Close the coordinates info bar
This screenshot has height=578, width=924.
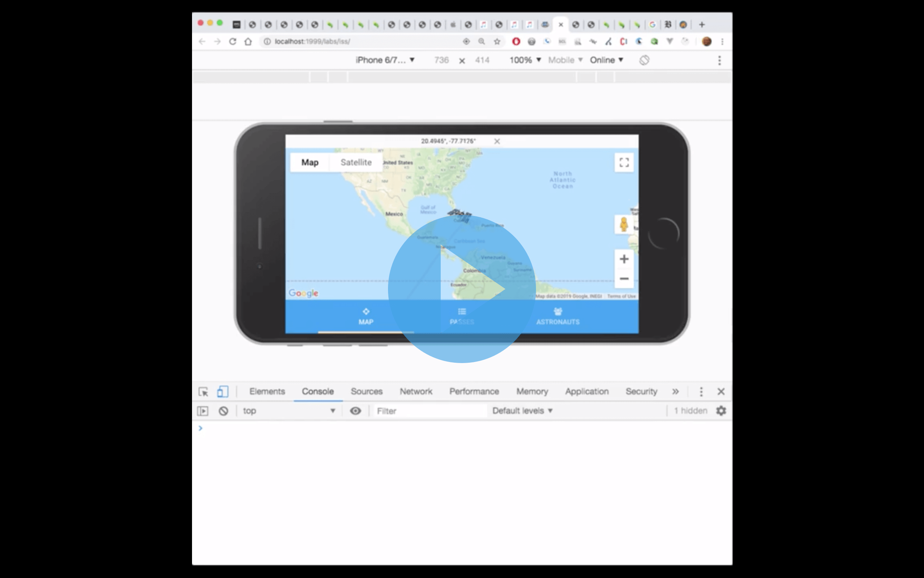click(497, 142)
